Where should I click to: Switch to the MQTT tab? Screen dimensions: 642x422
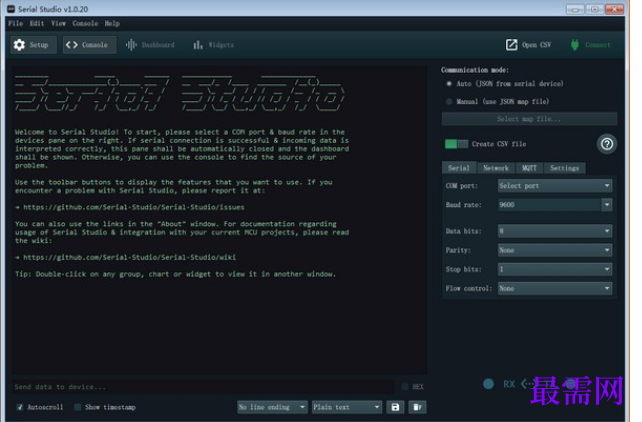pos(529,168)
